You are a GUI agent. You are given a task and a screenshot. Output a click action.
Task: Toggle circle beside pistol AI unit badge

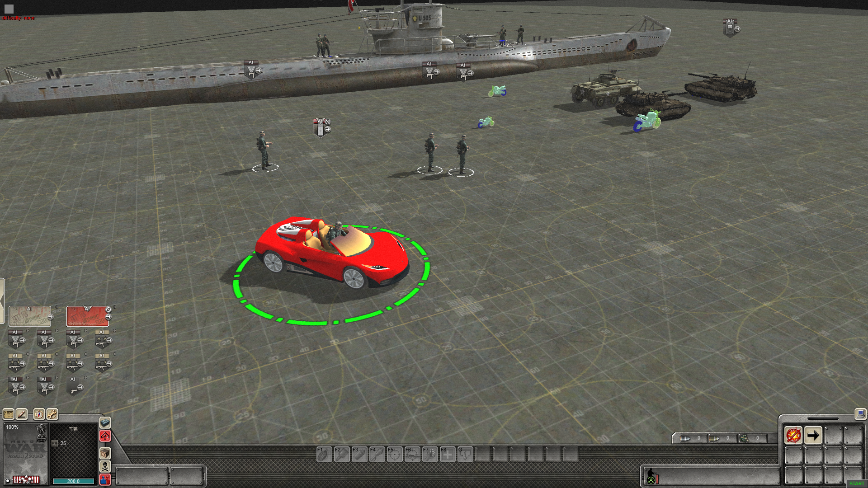click(85, 377)
